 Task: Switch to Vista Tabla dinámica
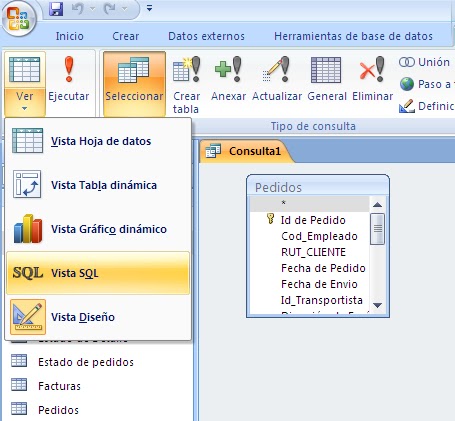pyautogui.click(x=98, y=185)
